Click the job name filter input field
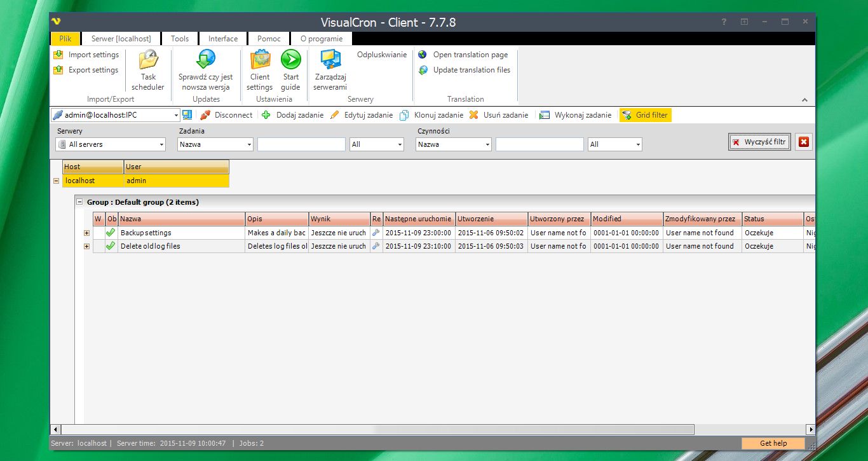This screenshot has width=868, height=461. coord(301,144)
